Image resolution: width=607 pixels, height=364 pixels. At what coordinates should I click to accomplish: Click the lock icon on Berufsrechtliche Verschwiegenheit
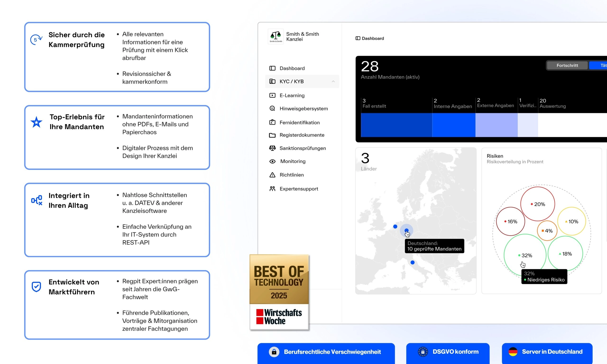point(274,352)
